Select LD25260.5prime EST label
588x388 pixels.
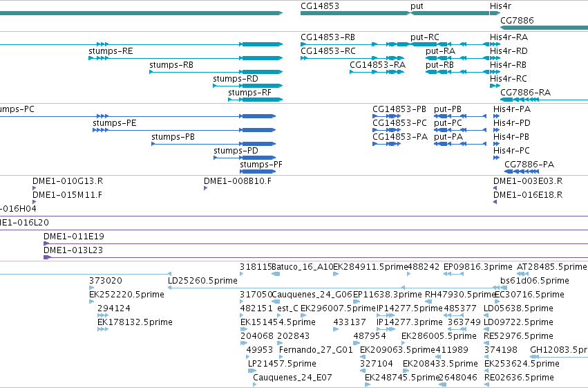tap(202, 281)
